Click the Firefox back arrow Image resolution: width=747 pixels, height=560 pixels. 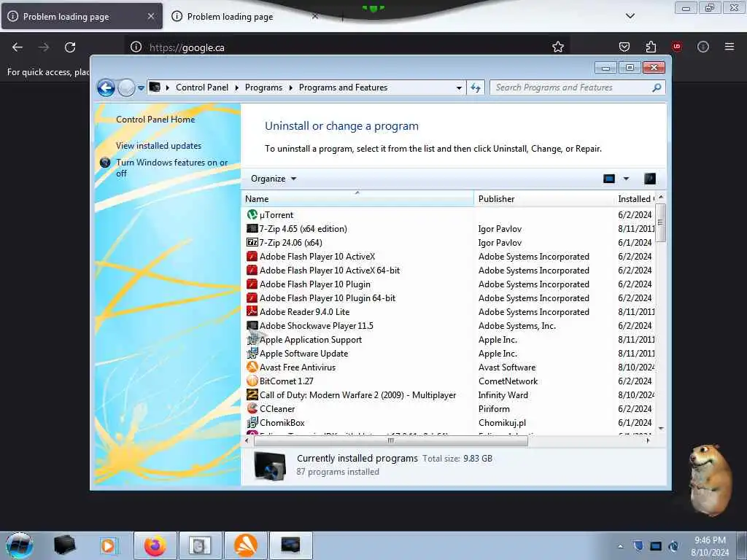tap(18, 47)
